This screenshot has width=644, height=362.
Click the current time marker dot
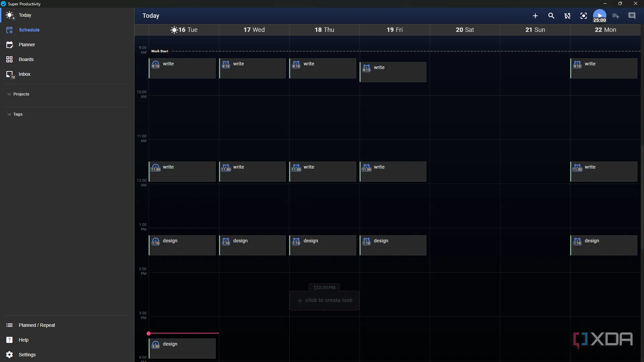click(x=149, y=334)
